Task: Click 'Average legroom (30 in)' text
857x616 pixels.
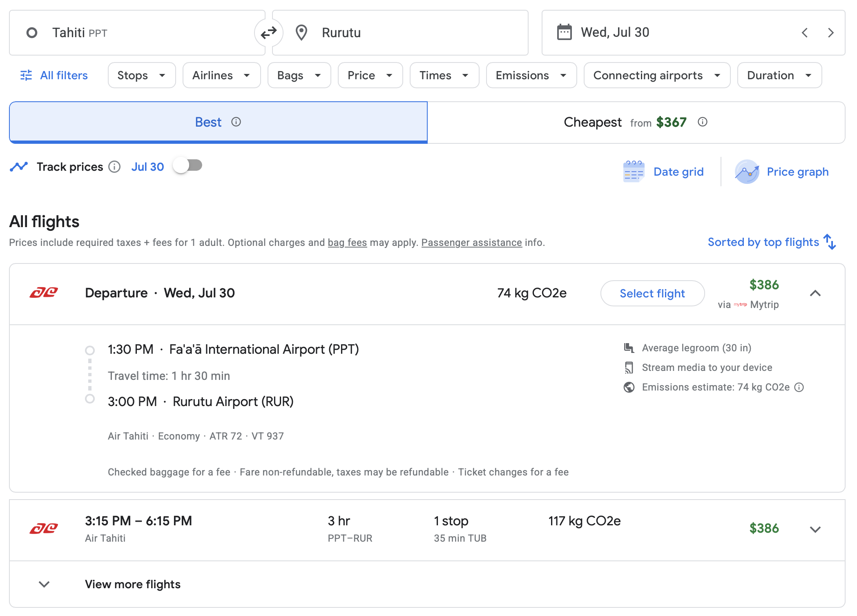Action: 696,348
